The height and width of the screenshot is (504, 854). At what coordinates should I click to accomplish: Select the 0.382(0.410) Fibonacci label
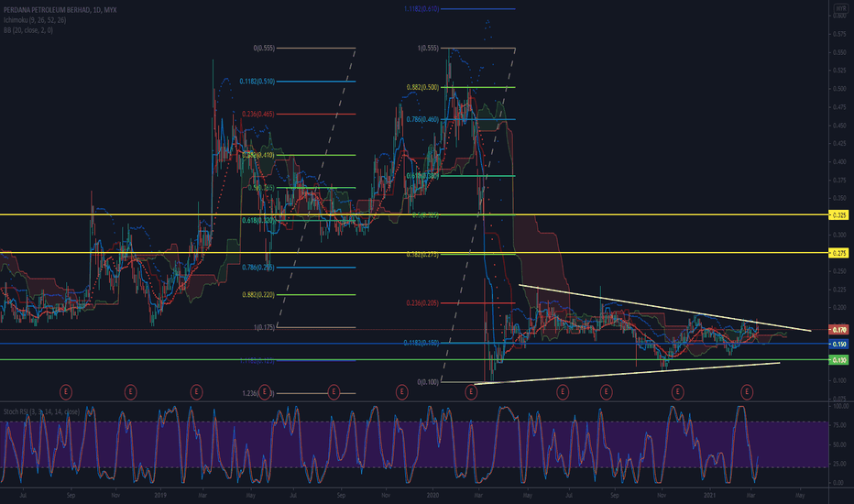258,155
